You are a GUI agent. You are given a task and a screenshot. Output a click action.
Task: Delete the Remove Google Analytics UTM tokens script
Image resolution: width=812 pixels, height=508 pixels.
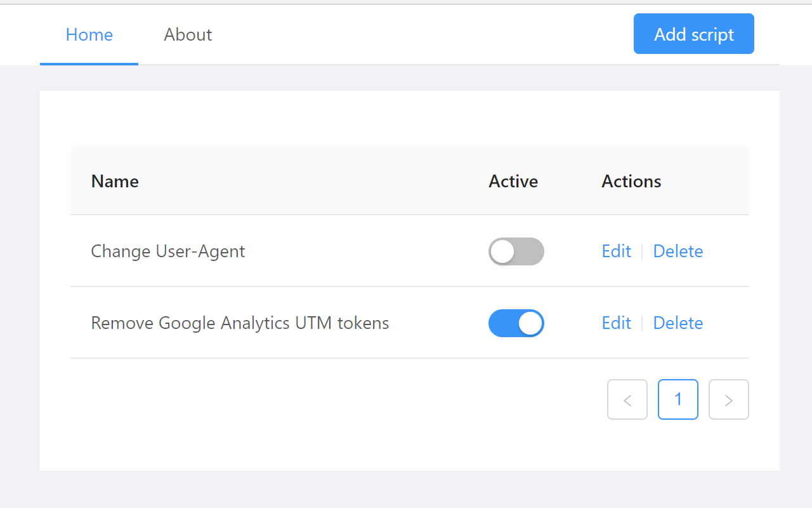678,323
